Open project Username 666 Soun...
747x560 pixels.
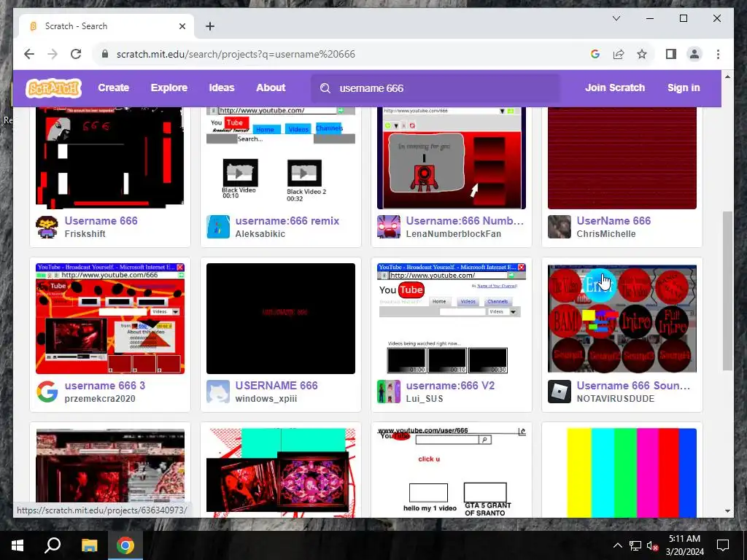point(633,385)
